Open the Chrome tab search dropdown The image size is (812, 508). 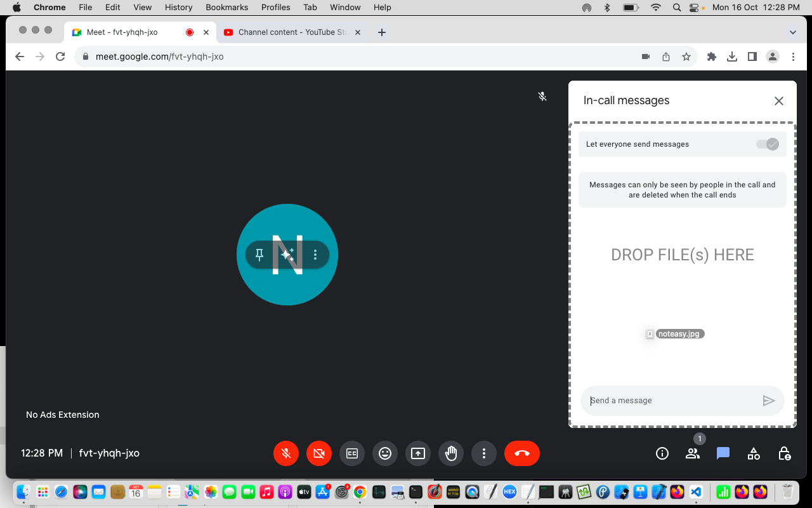click(792, 32)
